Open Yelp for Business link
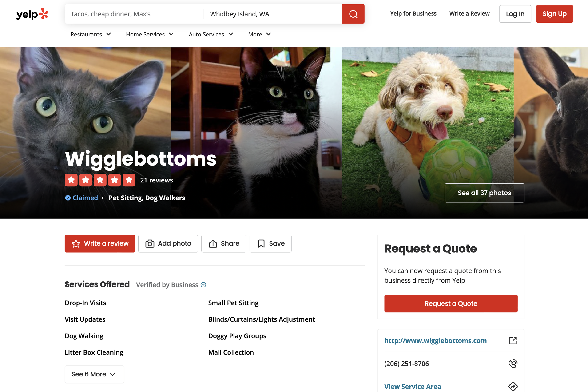The height and width of the screenshot is (392, 588). coord(413,13)
